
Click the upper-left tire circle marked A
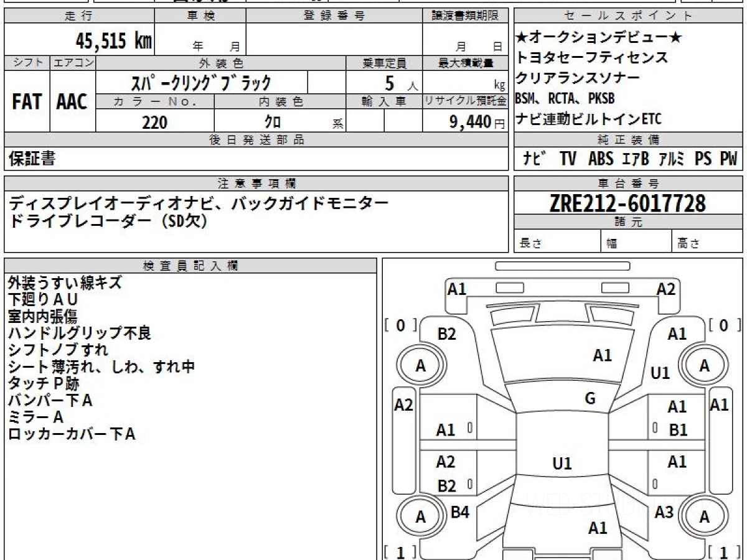coord(420,366)
